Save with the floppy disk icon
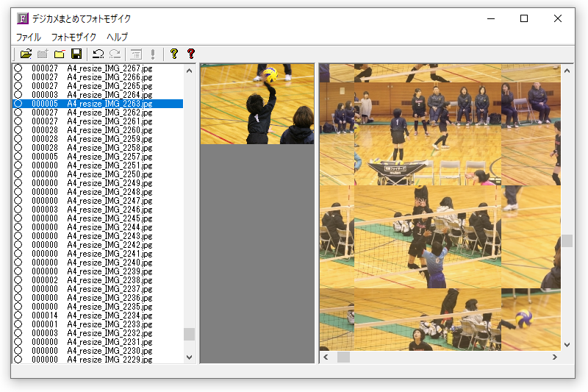The image size is (588, 392). point(76,54)
